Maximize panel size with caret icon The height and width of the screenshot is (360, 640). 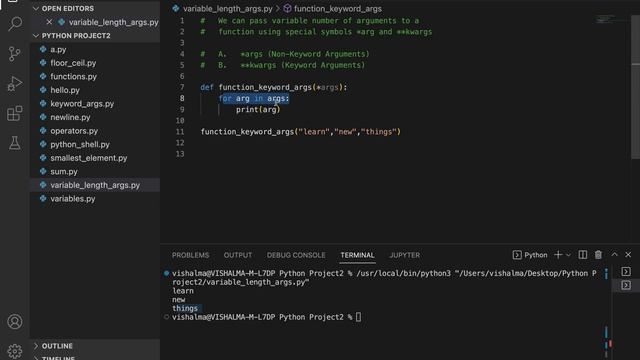[614, 254]
